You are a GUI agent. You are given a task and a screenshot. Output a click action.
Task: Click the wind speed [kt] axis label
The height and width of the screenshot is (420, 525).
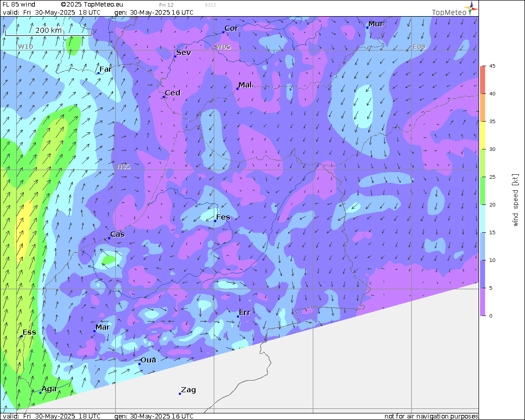[515, 200]
